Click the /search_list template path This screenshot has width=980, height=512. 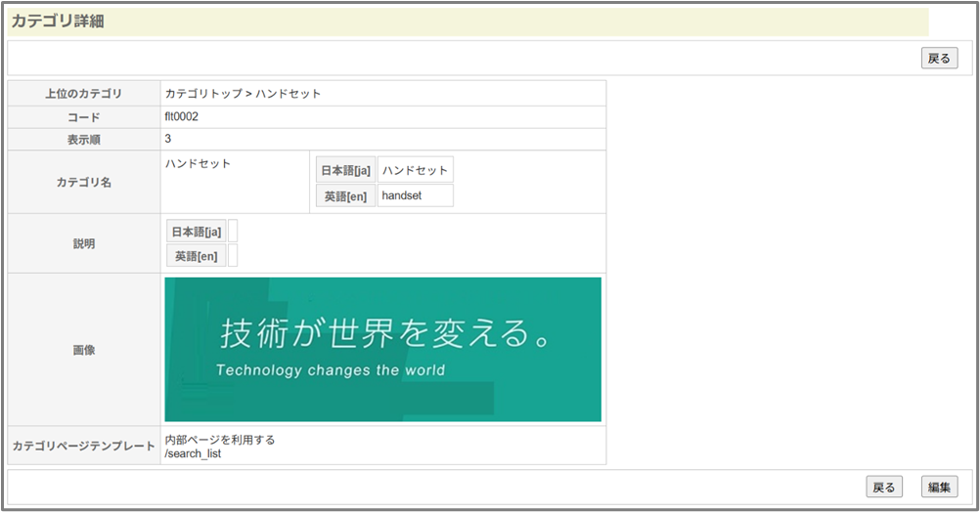pos(193,453)
